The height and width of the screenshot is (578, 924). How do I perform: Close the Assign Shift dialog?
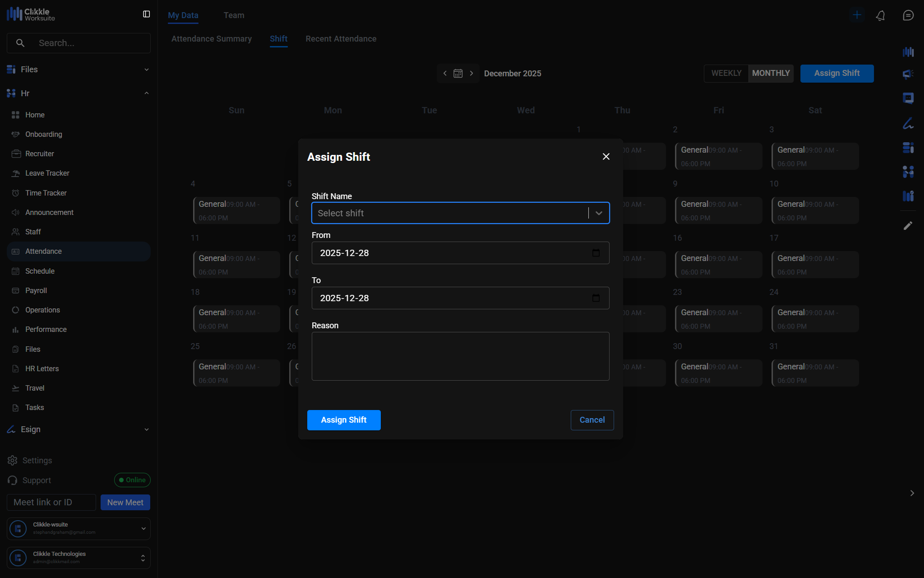coord(606,156)
